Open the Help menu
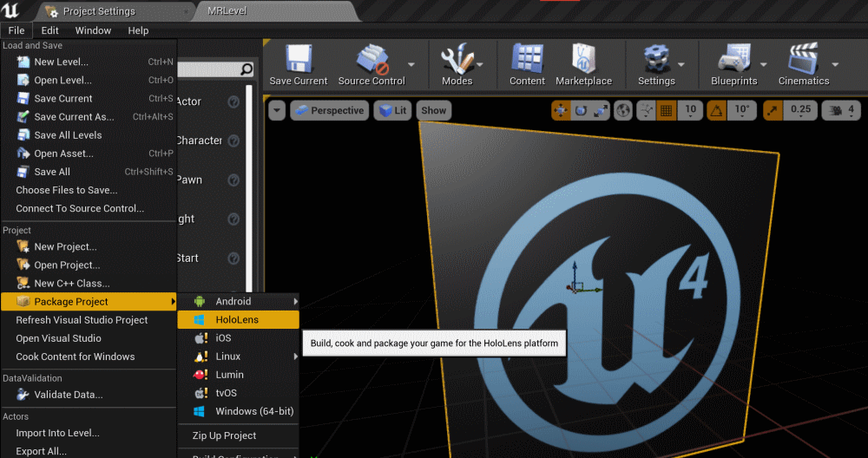 click(138, 30)
